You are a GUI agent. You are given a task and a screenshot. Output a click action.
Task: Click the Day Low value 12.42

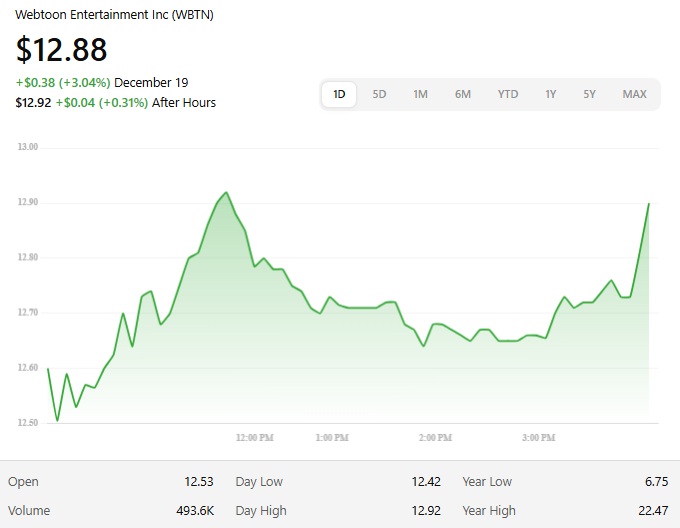point(426,482)
